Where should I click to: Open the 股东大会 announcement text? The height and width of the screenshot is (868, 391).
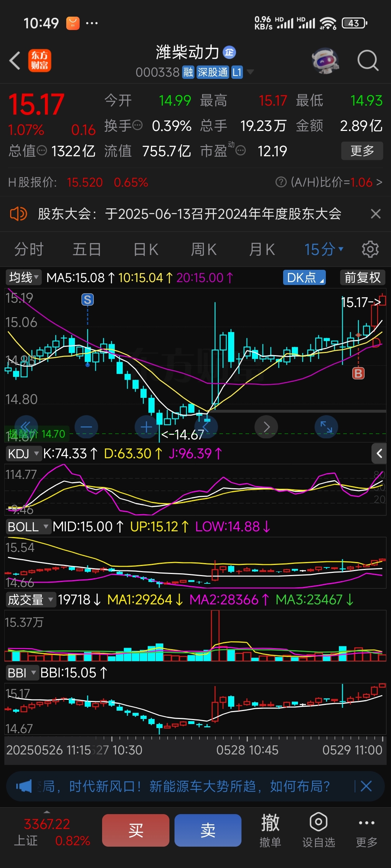(189, 214)
